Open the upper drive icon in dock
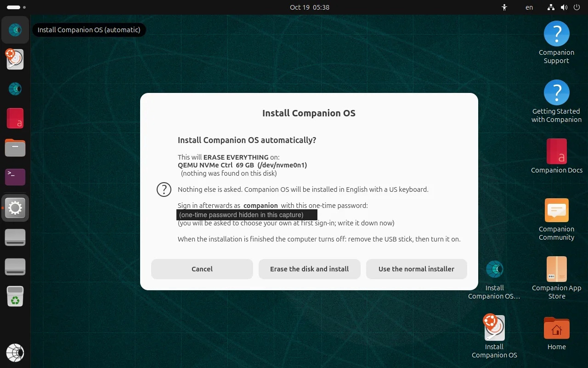The image size is (588, 368). pos(15,237)
